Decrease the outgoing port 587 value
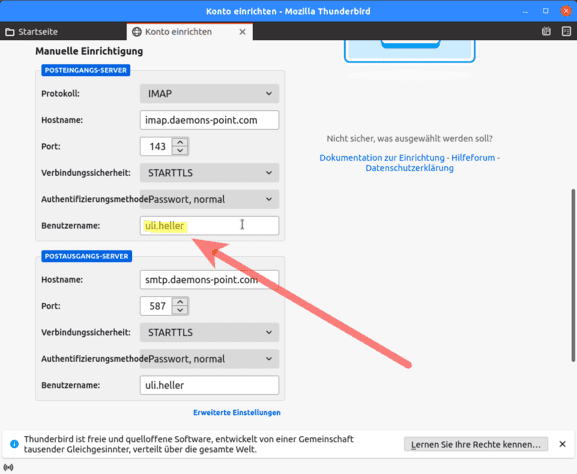 (180, 310)
